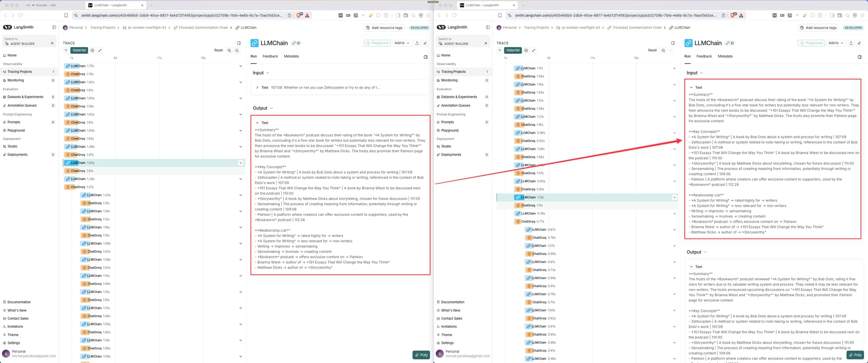Select the LLMChain 0.78s row in right trace
The width and height of the screenshot is (868, 363).
point(587,214)
